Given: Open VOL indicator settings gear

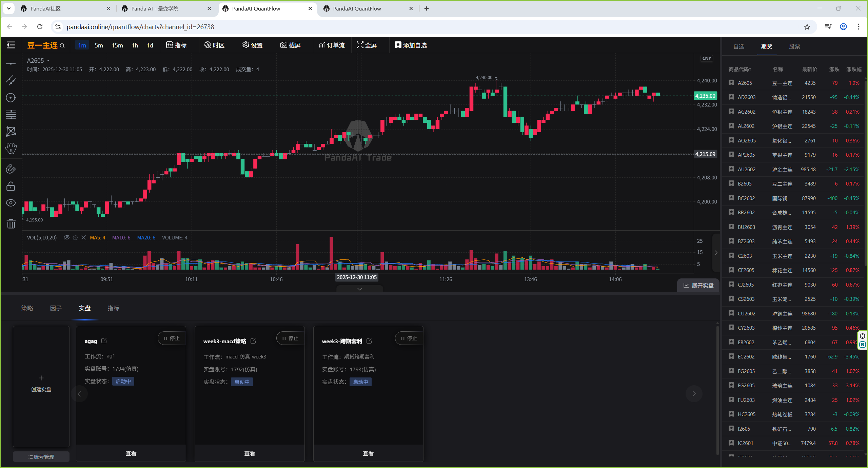Looking at the screenshot, I should click(x=75, y=237).
